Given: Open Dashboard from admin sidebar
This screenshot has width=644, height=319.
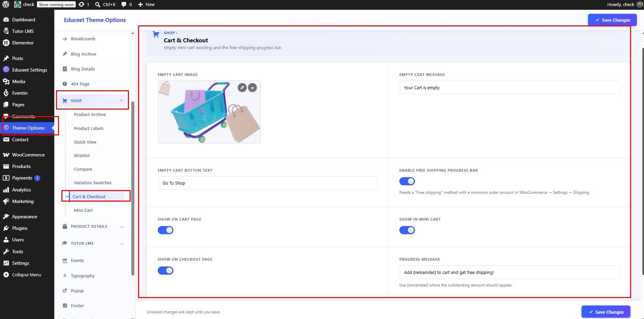Looking at the screenshot, I should tap(23, 20).
